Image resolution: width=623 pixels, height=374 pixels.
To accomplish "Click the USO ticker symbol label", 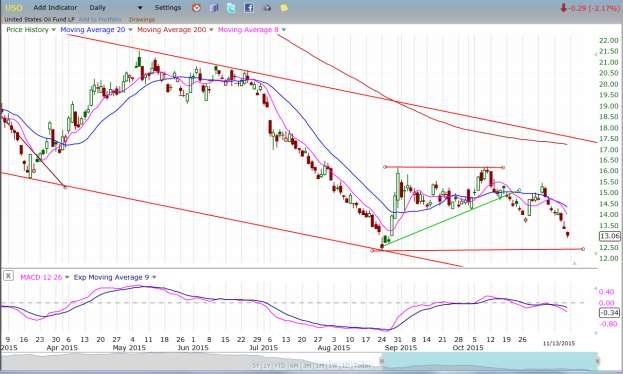I will point(13,8).
